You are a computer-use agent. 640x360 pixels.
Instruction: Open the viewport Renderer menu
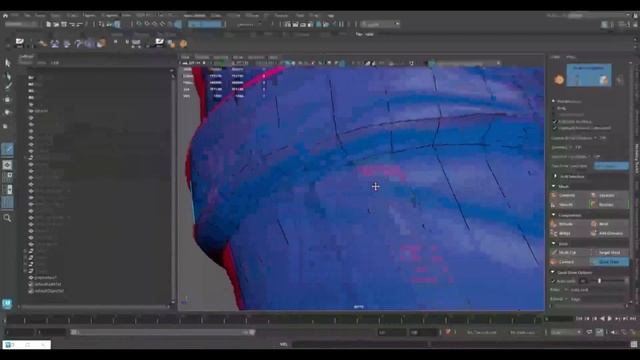click(256, 57)
